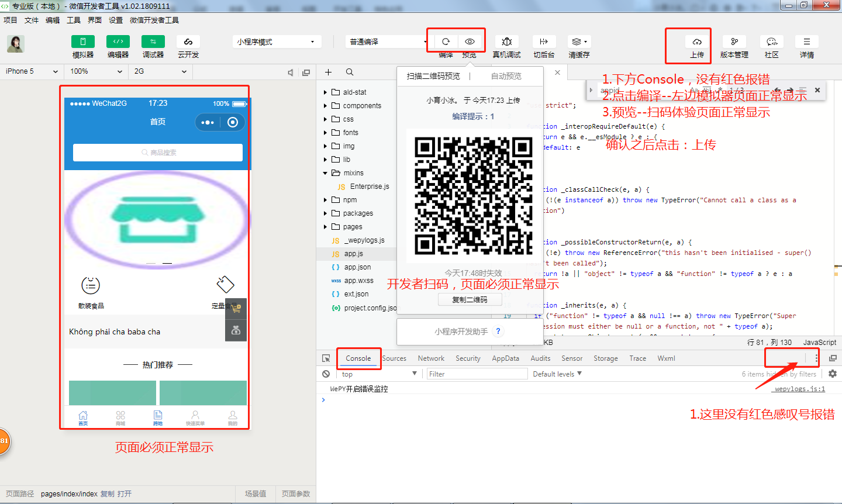842x504 pixels.
Task: Open the remote device debugging bug icon
Action: pos(507,42)
